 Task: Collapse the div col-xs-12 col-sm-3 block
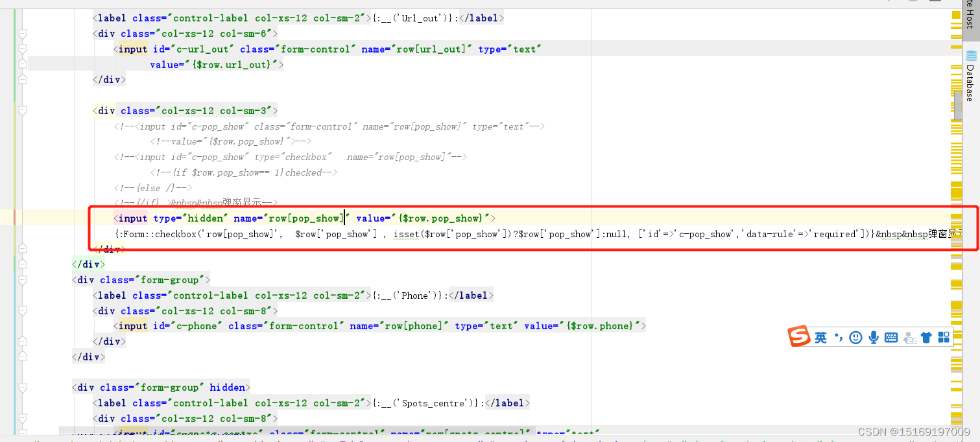(23, 111)
